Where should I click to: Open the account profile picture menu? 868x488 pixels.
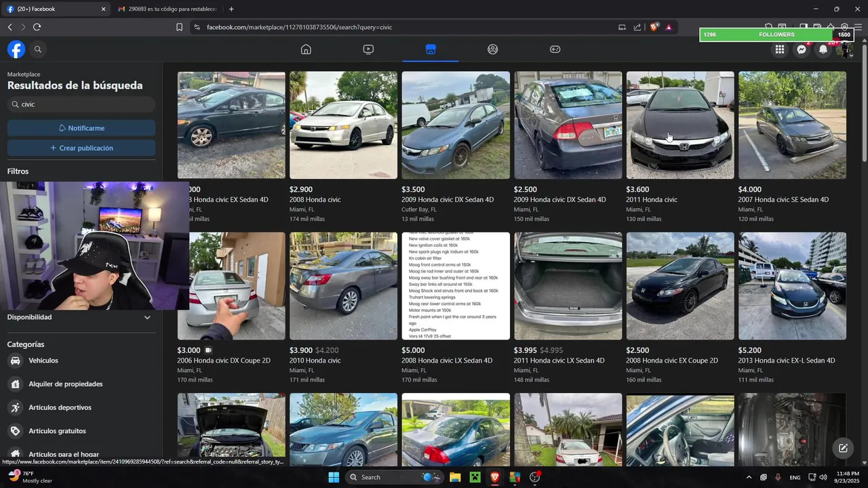pyautogui.click(x=845, y=50)
